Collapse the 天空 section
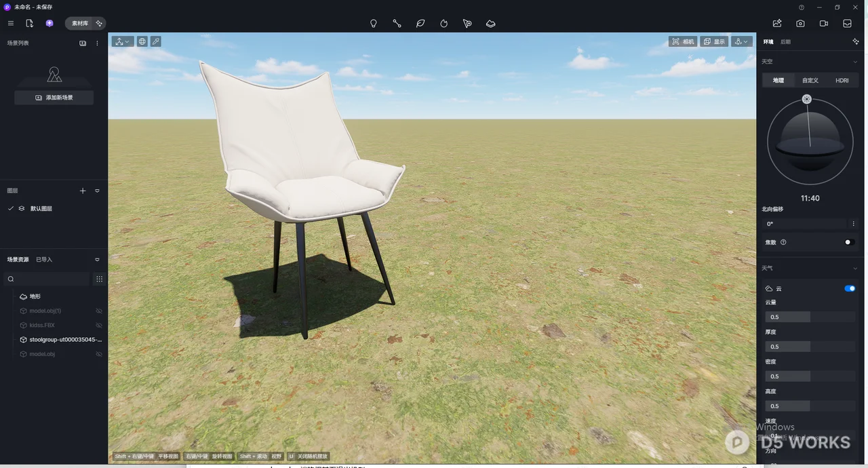The height and width of the screenshot is (468, 868). (855, 62)
